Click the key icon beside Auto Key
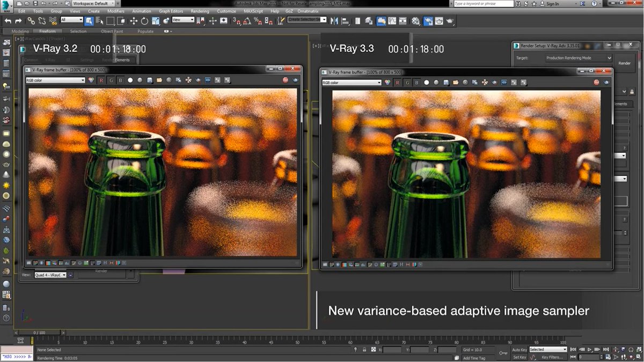Viewport: 644px width, 362px height. (503, 353)
